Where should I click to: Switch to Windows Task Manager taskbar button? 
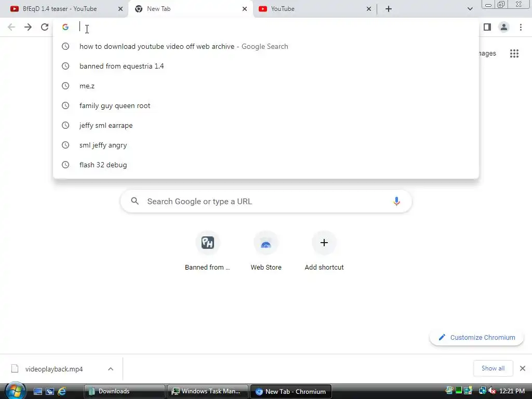208,391
